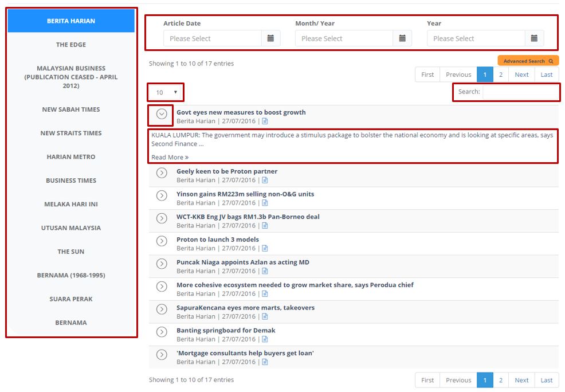Open the entries-per-page dropdown showing 10
Screen dimensions: 565x392
tap(166, 92)
